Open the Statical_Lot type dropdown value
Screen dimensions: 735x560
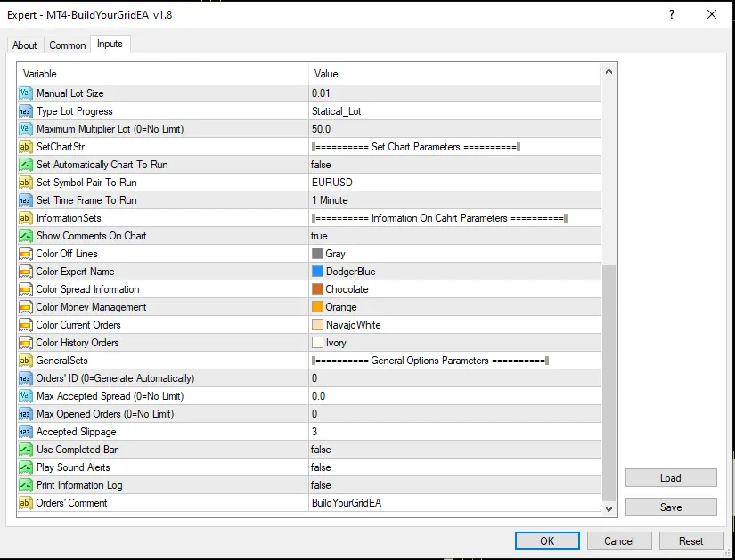pyautogui.click(x=454, y=111)
